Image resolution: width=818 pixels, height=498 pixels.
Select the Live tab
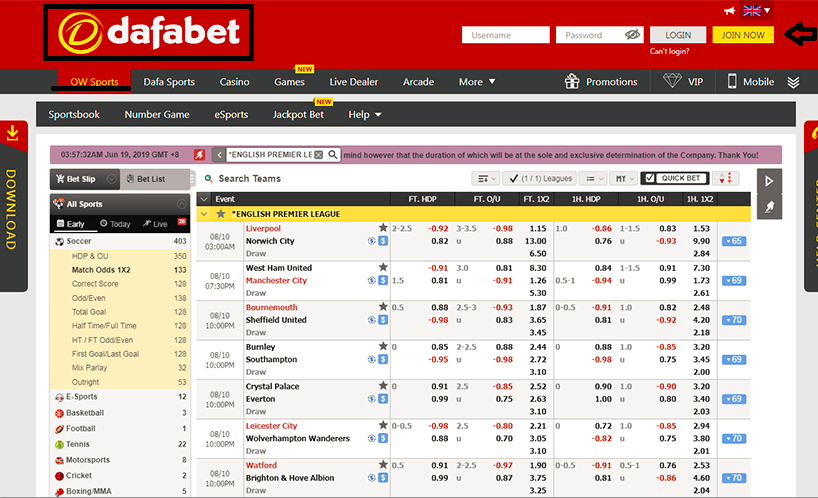(155, 224)
